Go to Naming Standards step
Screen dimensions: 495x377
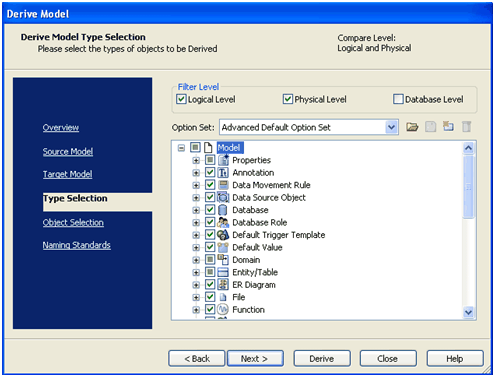(76, 245)
